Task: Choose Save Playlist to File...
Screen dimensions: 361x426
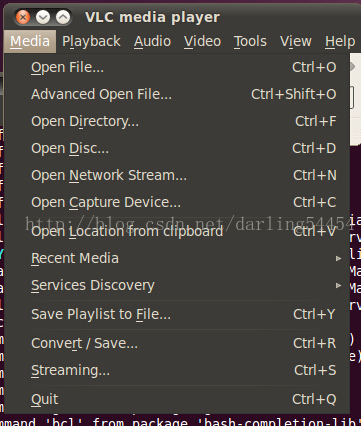Action: 177,314
